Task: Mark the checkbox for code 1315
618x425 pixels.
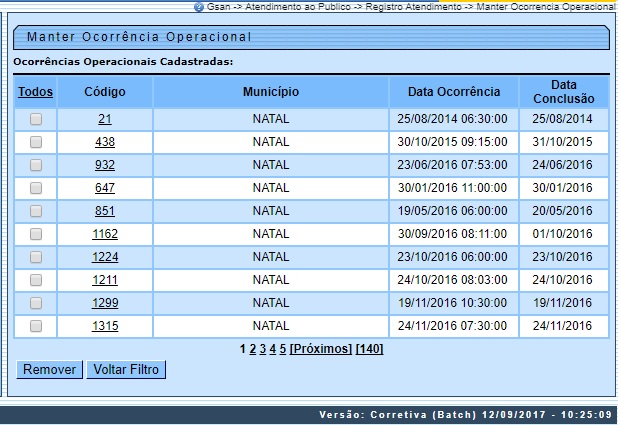Action: 36,326
